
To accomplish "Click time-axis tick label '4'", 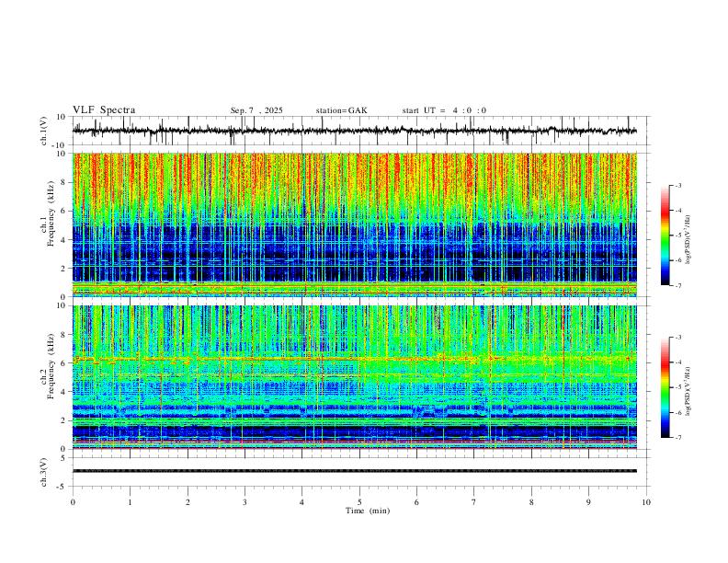I will [x=301, y=502].
